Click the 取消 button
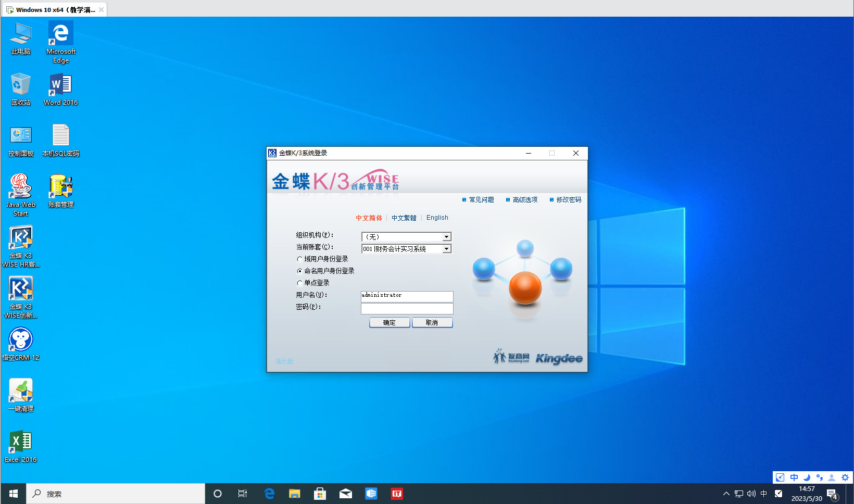The image size is (854, 504). 432,323
